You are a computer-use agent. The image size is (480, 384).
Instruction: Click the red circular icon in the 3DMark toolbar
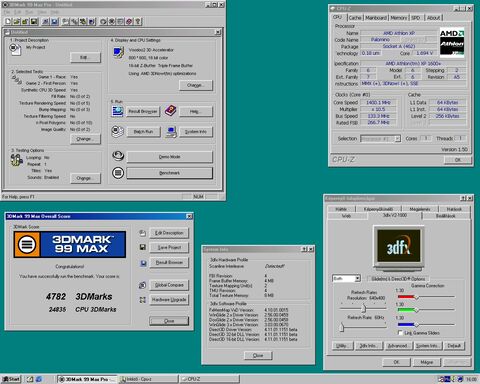coord(129,21)
